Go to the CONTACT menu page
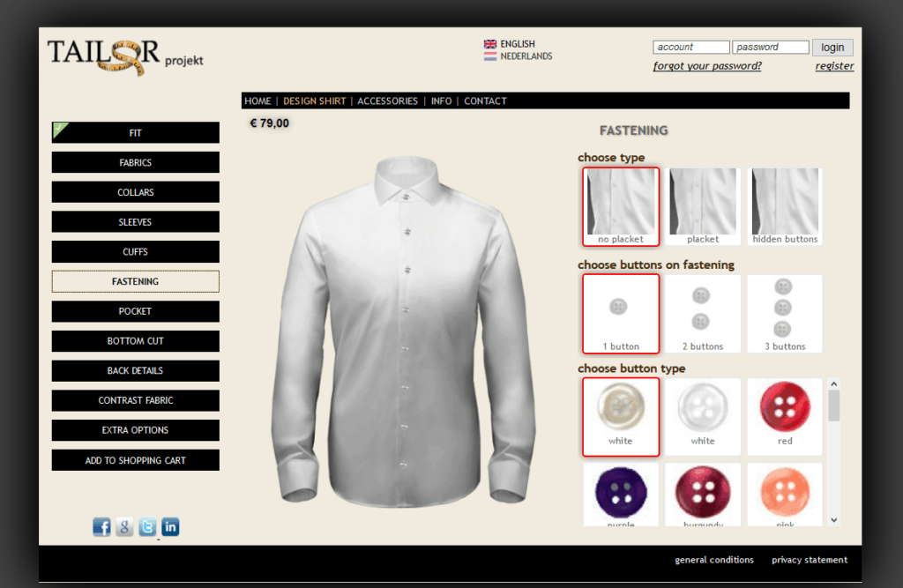Screen dimensions: 903x588 click(485, 101)
